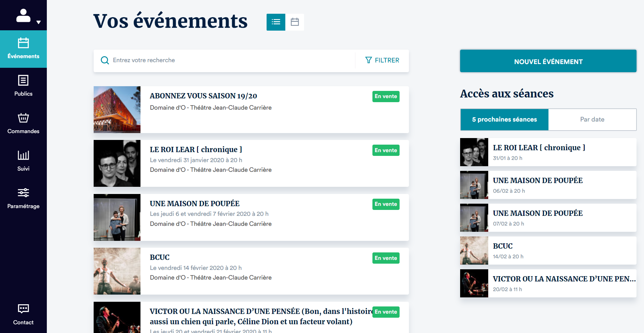Open the FILTRER filter options
The height and width of the screenshot is (333, 644).
tap(382, 60)
